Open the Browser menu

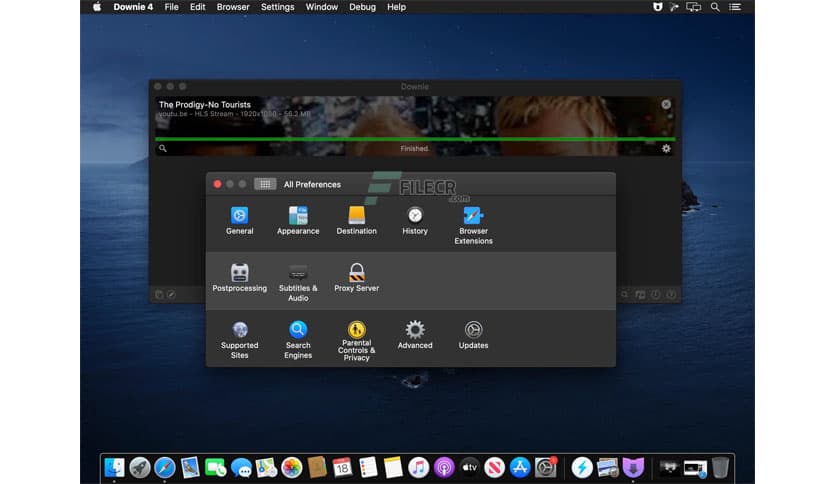click(233, 7)
